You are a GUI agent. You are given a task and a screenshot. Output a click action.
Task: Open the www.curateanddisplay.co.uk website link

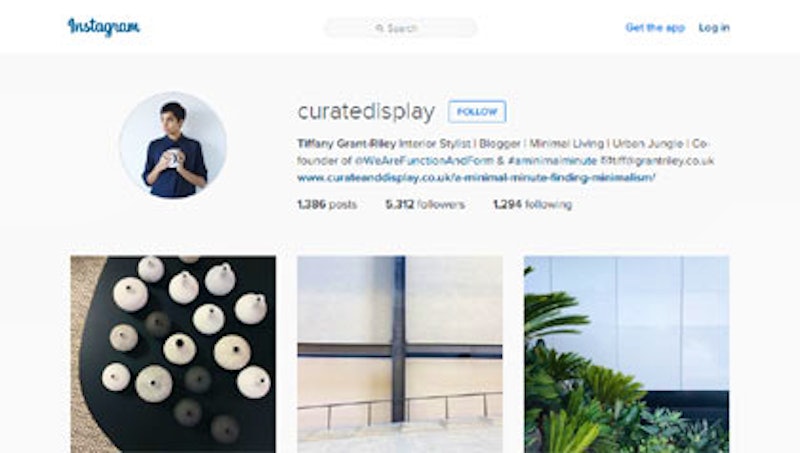click(476, 178)
